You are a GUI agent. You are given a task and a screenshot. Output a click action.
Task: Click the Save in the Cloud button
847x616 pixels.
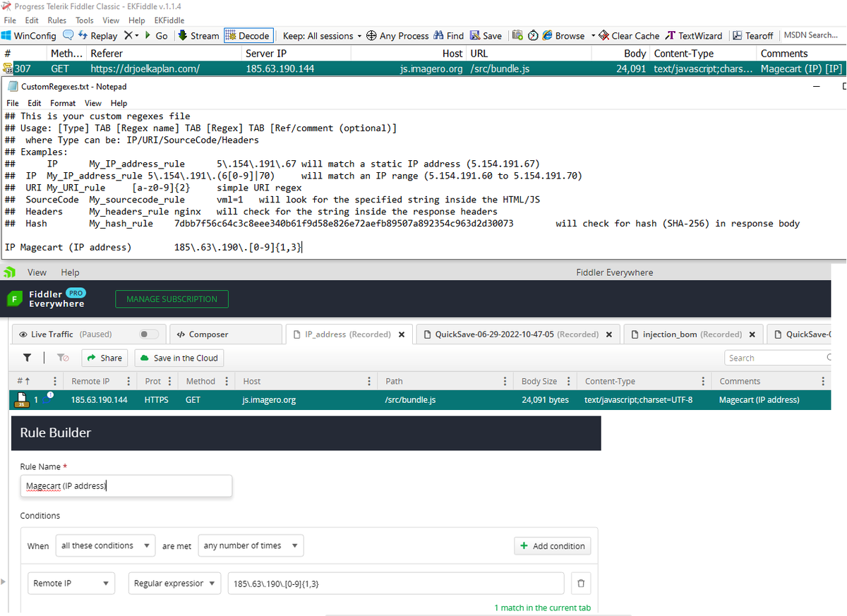click(x=179, y=358)
